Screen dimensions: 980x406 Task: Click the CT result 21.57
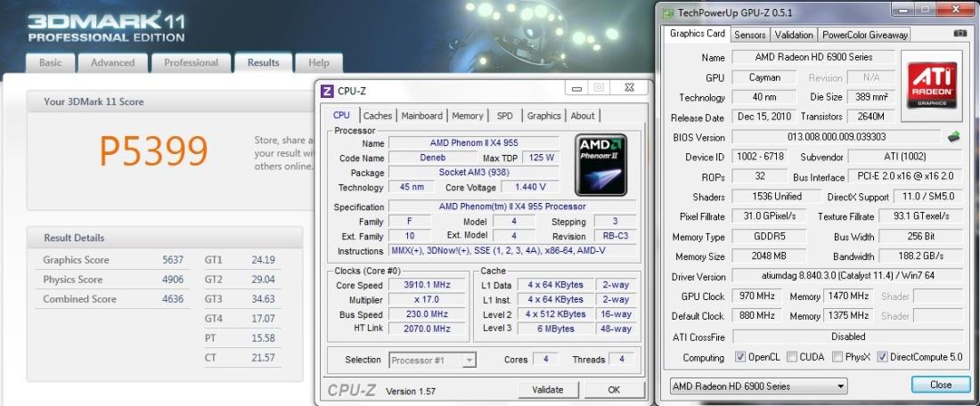pyautogui.click(x=263, y=357)
